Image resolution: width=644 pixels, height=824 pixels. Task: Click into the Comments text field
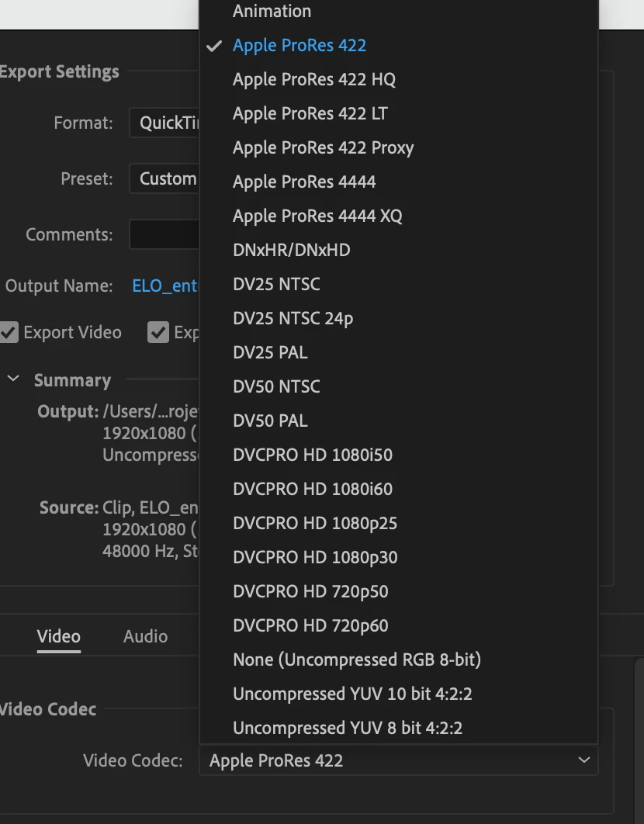click(164, 234)
